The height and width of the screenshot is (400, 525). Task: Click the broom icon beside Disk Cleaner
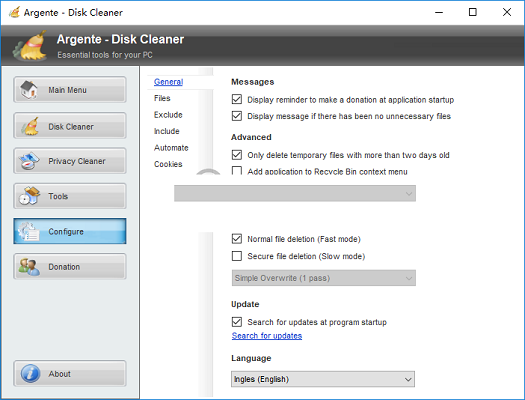(x=30, y=126)
